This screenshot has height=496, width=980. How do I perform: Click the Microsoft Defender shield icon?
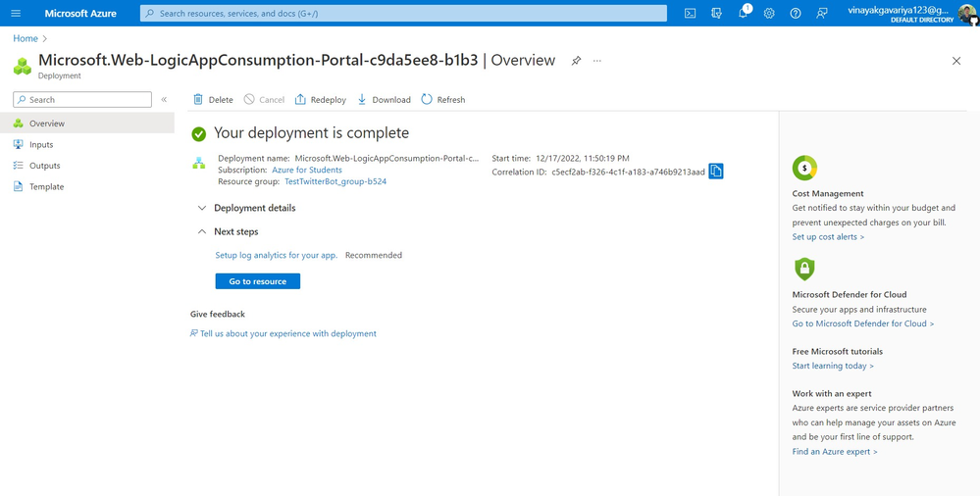pos(804,269)
